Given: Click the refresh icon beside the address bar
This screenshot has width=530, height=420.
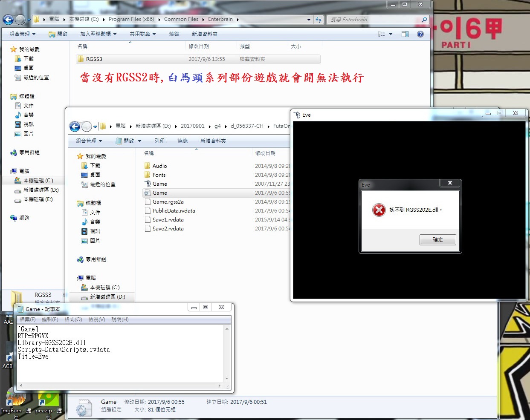Looking at the screenshot, I should click(x=319, y=20).
